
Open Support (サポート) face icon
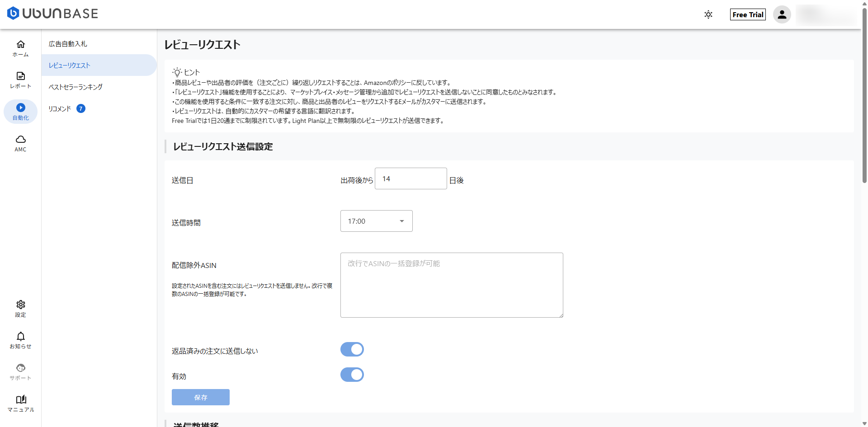point(20,368)
